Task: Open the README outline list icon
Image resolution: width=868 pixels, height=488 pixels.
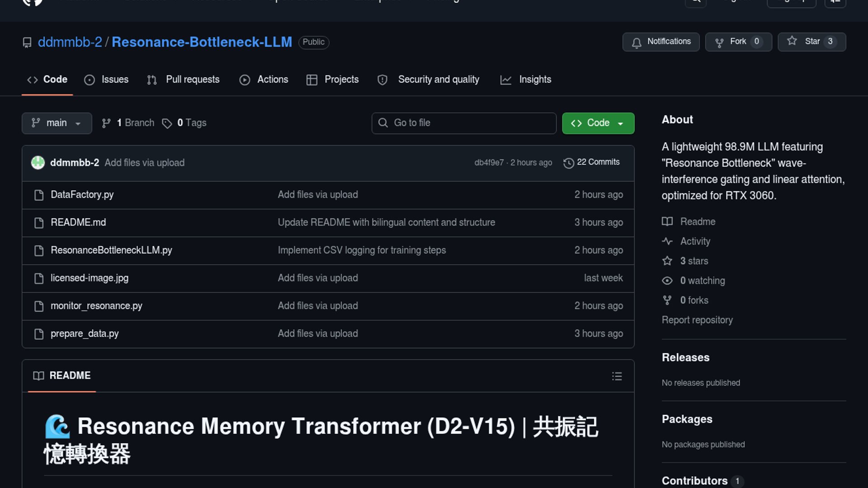Action: 617,376
